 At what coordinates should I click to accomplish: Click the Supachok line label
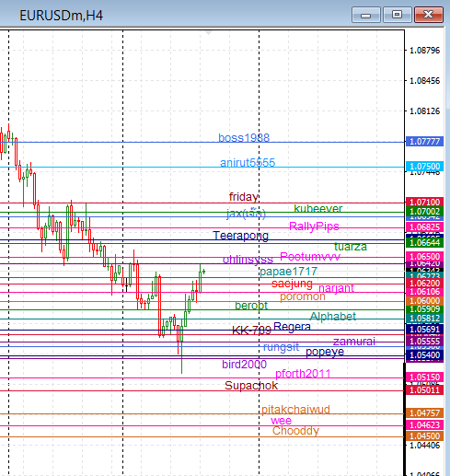[251, 386]
